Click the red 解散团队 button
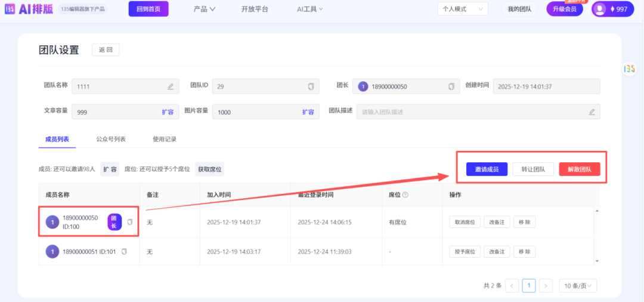This screenshot has height=302, width=644. tap(579, 170)
